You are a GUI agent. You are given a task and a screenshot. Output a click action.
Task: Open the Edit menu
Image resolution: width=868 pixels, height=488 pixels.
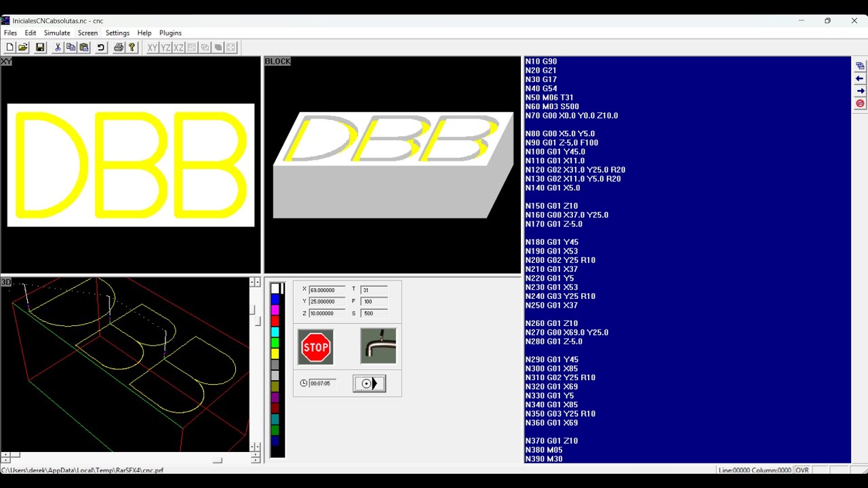click(31, 33)
